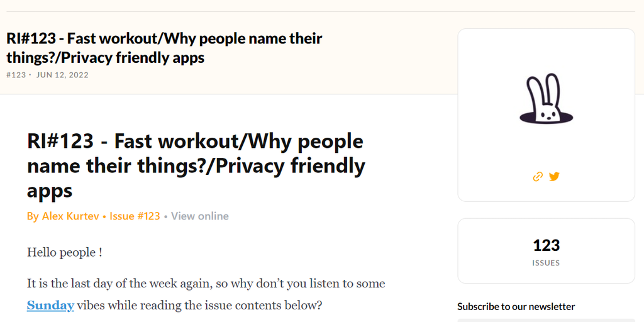Click the empty cream banner area
The height and width of the screenshot is (322, 644).
390,63
